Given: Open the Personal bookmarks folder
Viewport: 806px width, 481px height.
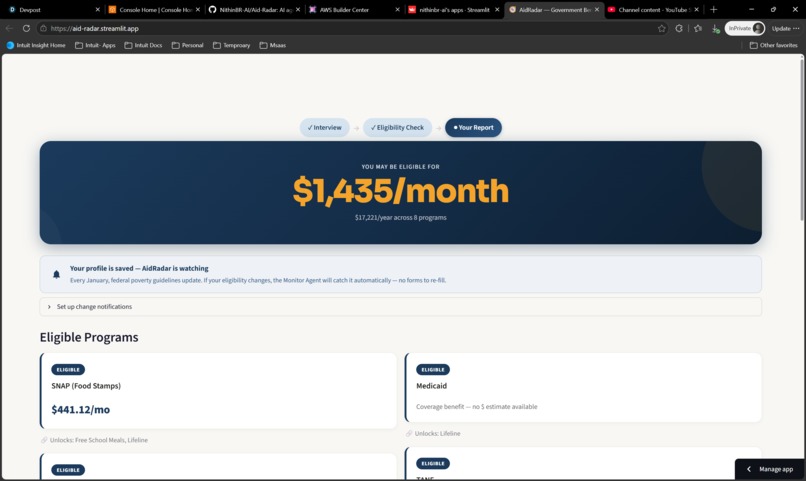Looking at the screenshot, I should click(x=188, y=45).
